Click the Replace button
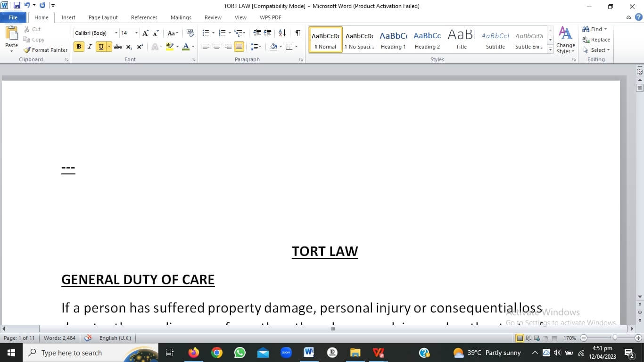The image size is (644, 362). (596, 40)
